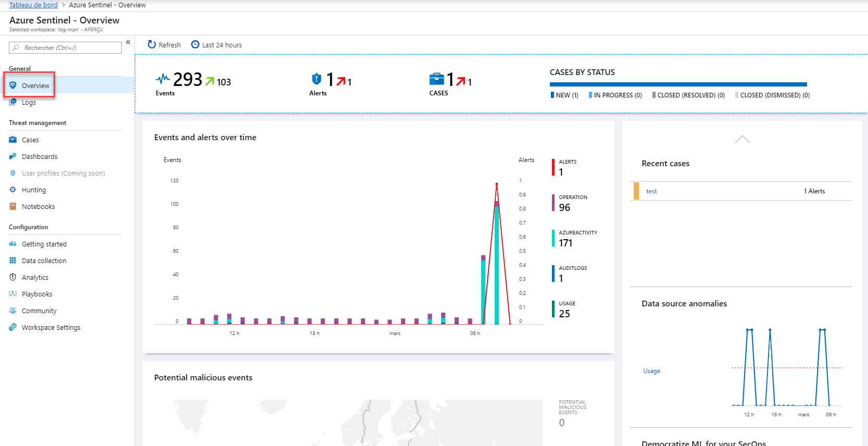Click the AZUREACTIVITY legend teal swatch
The height and width of the screenshot is (446, 868).
click(x=553, y=238)
